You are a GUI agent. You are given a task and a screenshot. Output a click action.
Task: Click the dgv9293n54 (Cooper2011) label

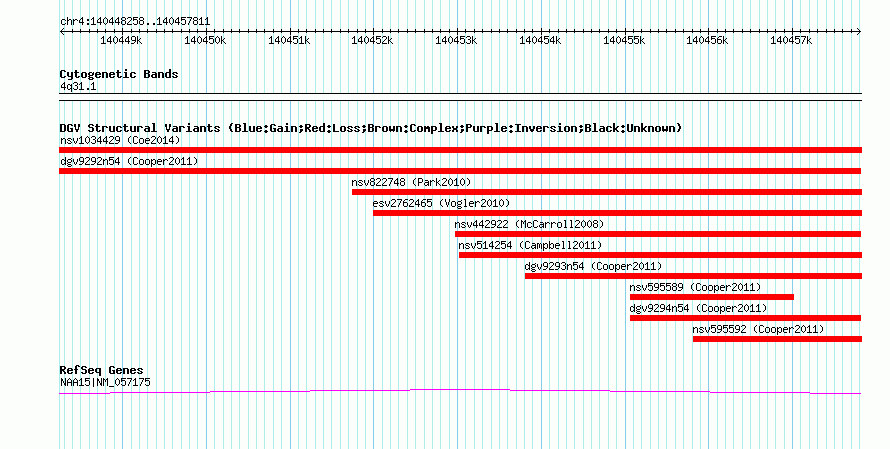(x=593, y=266)
